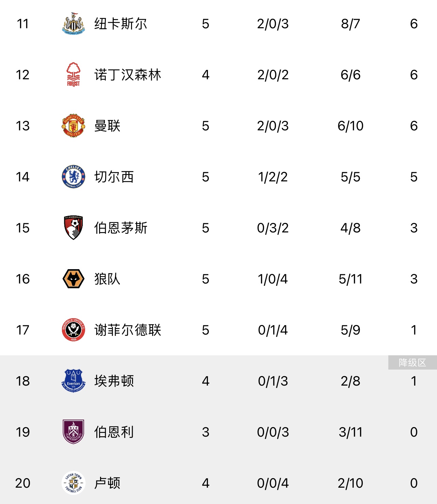
Task: Click the 伯恩茅斯 team name
Action: 120,228
